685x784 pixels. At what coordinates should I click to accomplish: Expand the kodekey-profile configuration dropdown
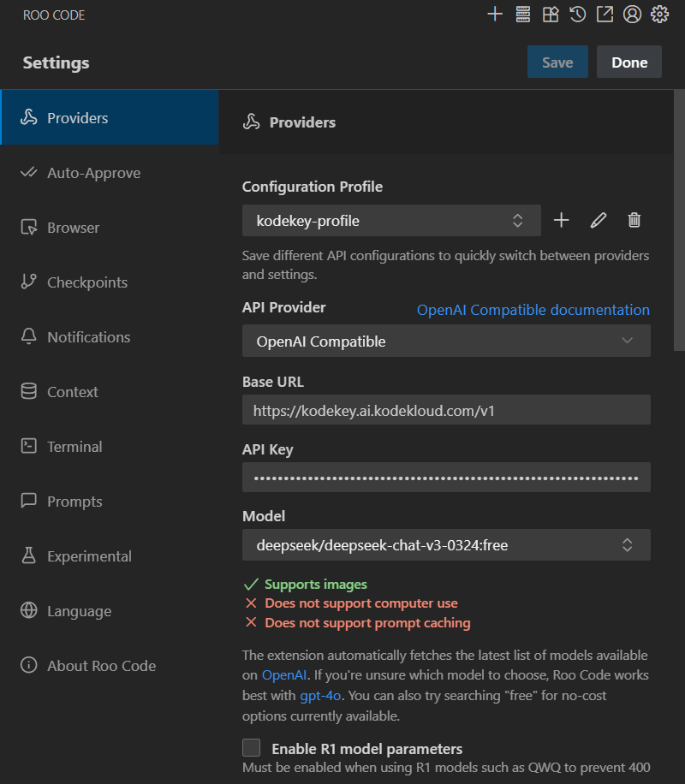(x=391, y=221)
